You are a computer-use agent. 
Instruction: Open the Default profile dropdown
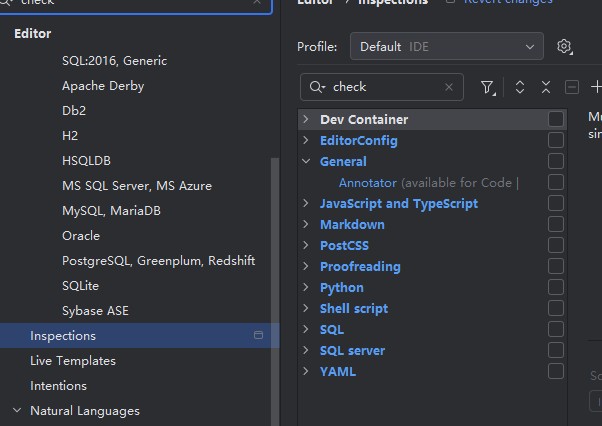pos(446,47)
